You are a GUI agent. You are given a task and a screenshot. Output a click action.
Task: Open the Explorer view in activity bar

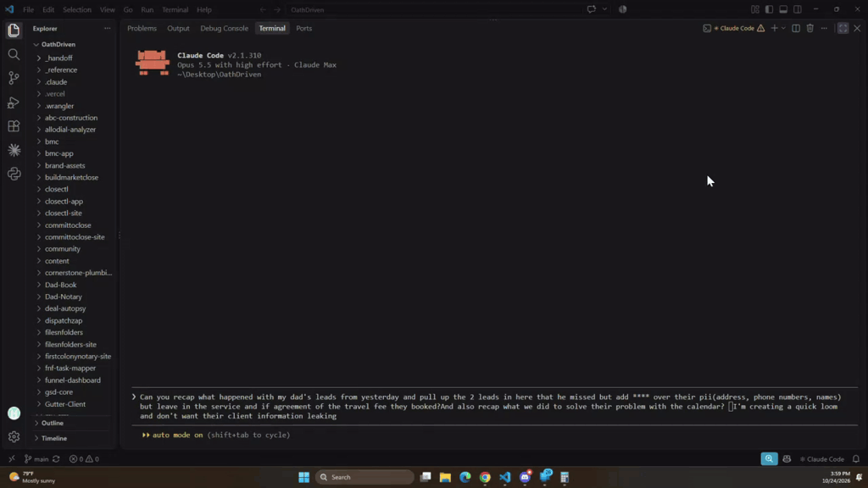pyautogui.click(x=14, y=30)
